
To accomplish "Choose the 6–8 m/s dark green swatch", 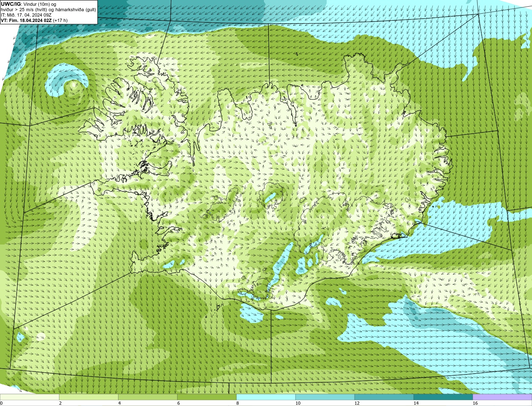I will (x=207, y=397).
